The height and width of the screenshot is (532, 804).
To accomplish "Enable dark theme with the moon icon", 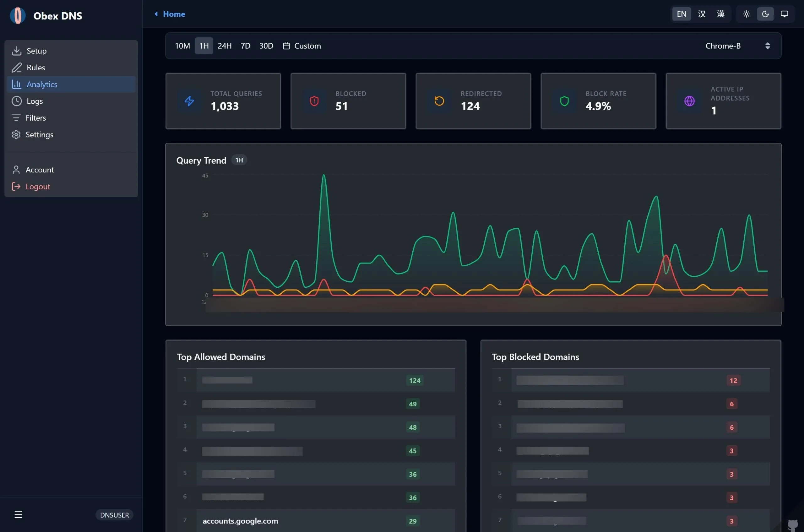I will click(765, 14).
